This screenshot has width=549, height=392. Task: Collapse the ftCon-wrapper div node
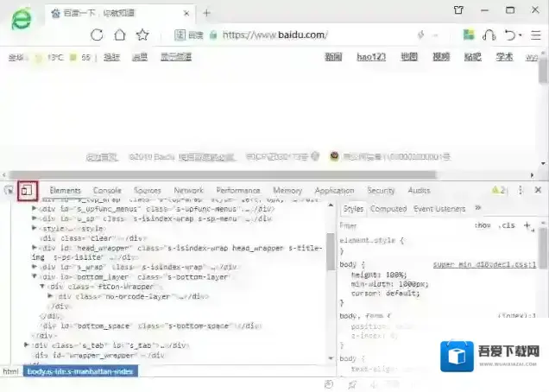click(42, 286)
